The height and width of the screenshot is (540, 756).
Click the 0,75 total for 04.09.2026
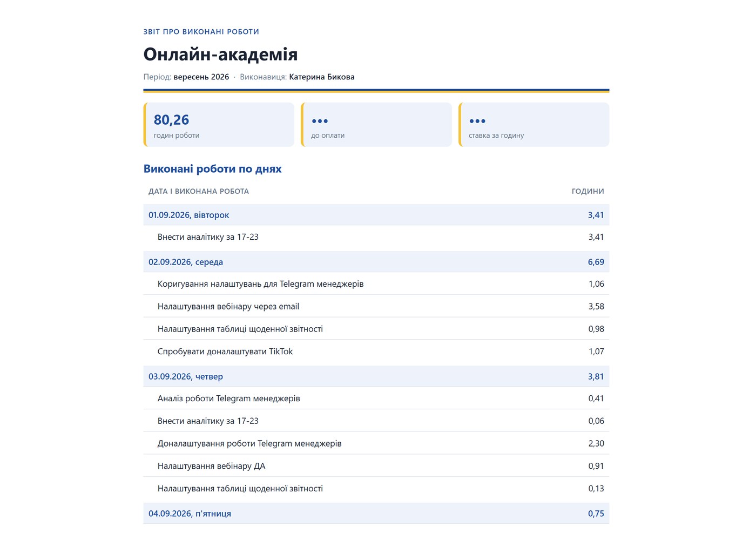[x=596, y=514]
